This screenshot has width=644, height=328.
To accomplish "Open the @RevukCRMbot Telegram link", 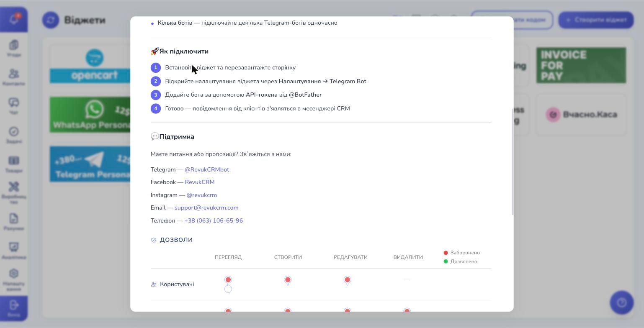I will (x=207, y=169).
